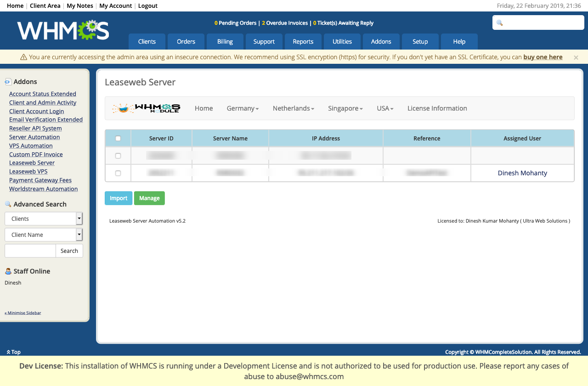This screenshot has height=386, width=588.
Task: Open the Singapore location menu
Action: point(345,108)
